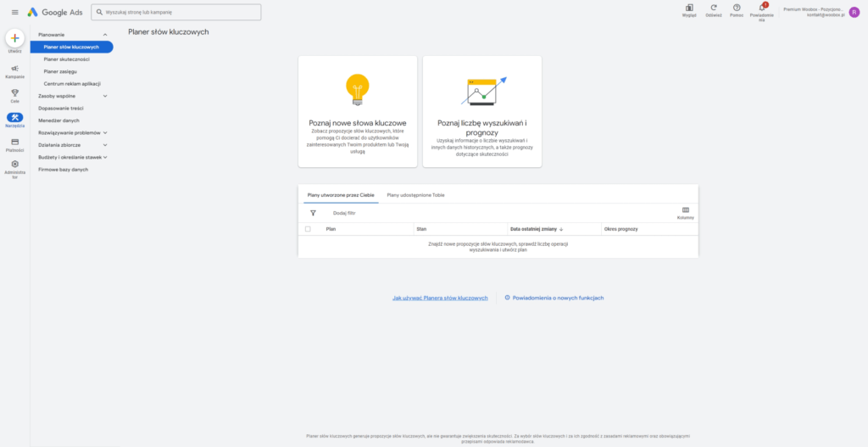Sort by Data ostatniej zmiany column

click(x=536, y=229)
